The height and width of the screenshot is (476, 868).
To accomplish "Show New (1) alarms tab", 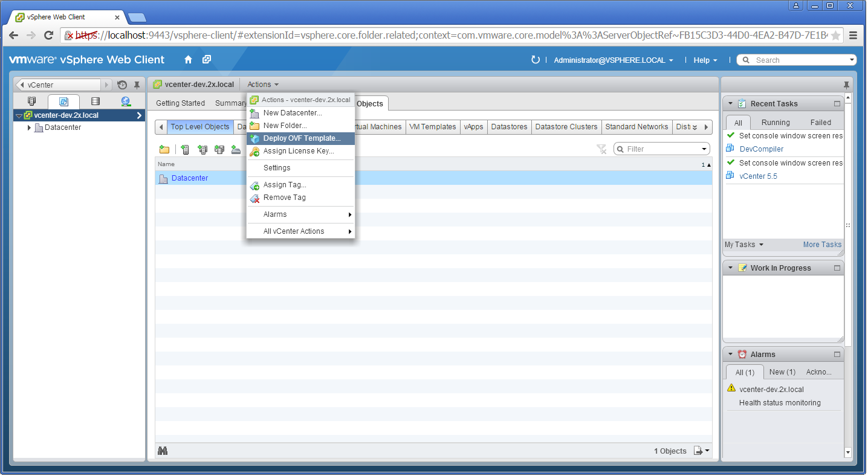I will 782,372.
